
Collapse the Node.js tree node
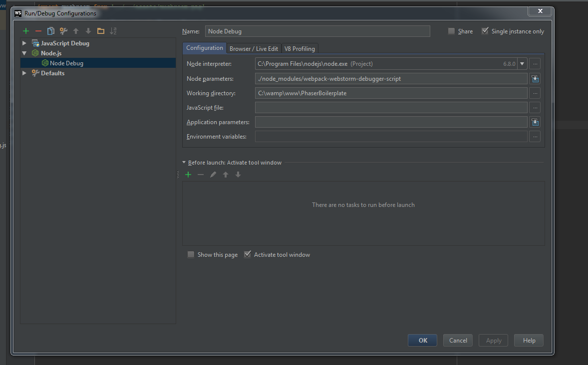click(x=24, y=53)
